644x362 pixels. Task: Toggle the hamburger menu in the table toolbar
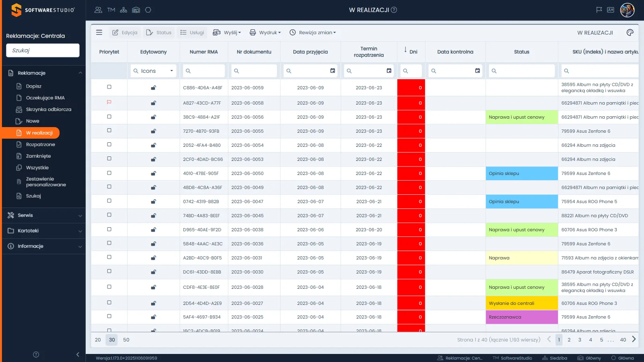pyautogui.click(x=99, y=33)
